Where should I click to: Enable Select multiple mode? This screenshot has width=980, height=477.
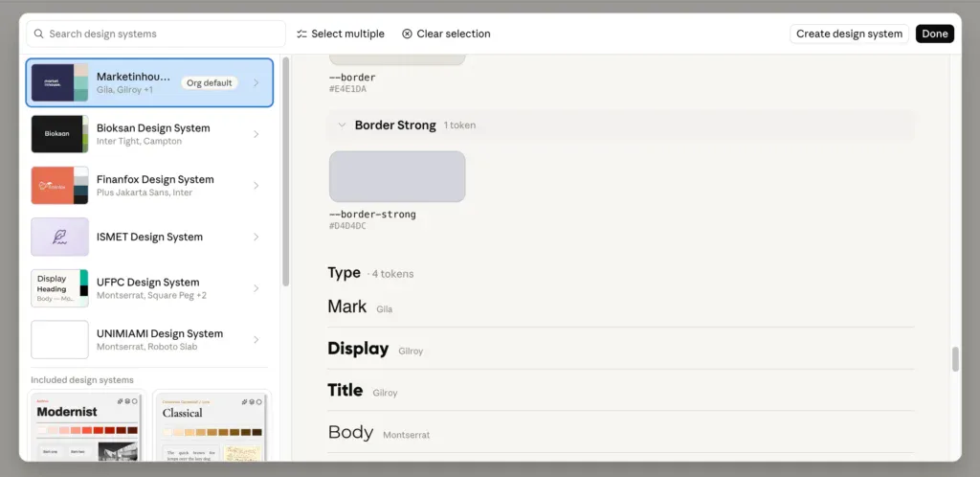(341, 34)
